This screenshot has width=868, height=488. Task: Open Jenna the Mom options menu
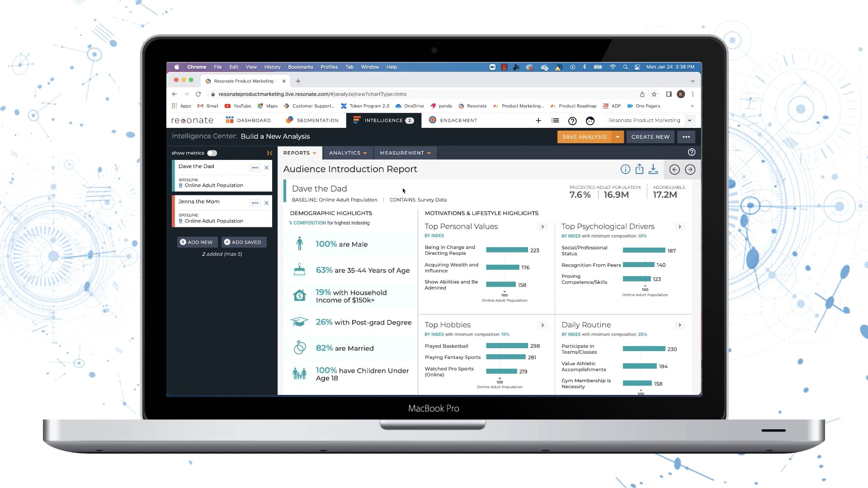255,203
